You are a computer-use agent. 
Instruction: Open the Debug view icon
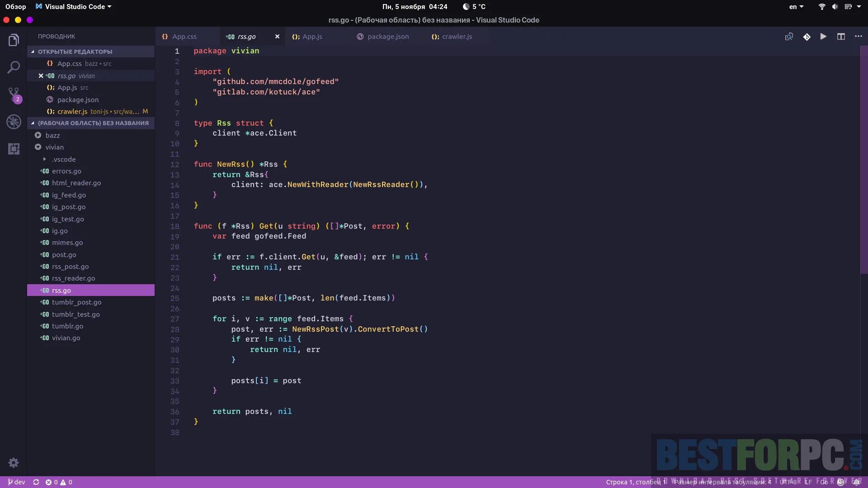click(x=14, y=122)
